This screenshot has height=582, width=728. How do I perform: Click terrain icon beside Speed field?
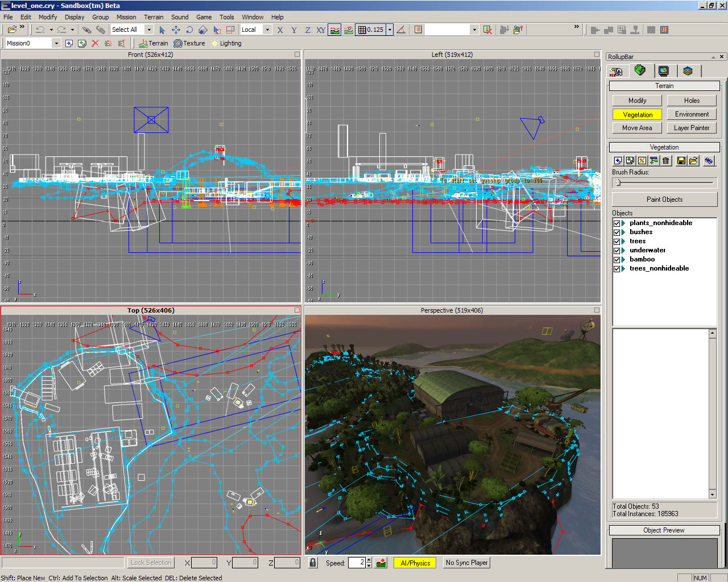pos(381,563)
